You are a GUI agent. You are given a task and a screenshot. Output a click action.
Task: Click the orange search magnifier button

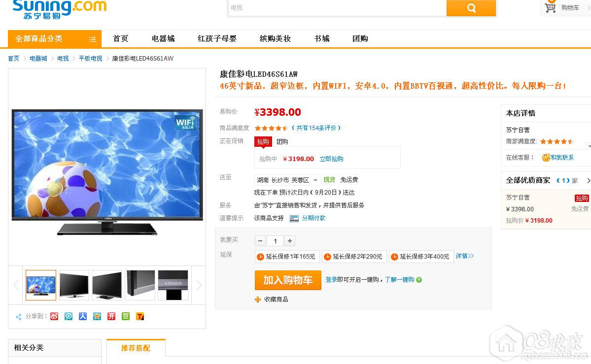click(x=471, y=8)
